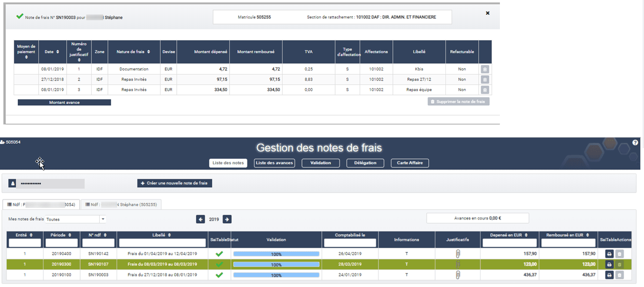Viewport: 644px width, 287px height.
Task: Open the paperclip justificatifs for SN190003
Action: pos(458,275)
